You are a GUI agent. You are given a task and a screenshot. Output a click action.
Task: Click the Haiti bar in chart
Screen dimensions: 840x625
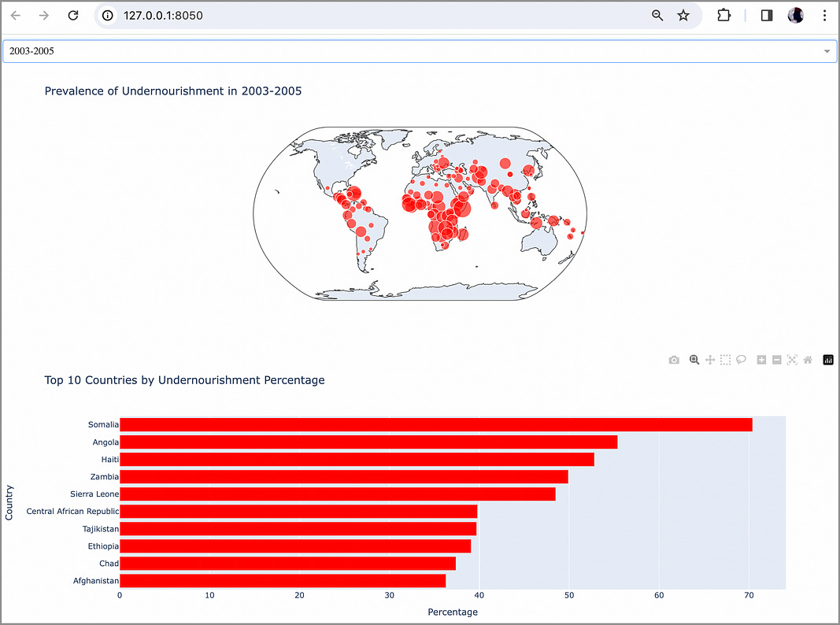(357, 460)
